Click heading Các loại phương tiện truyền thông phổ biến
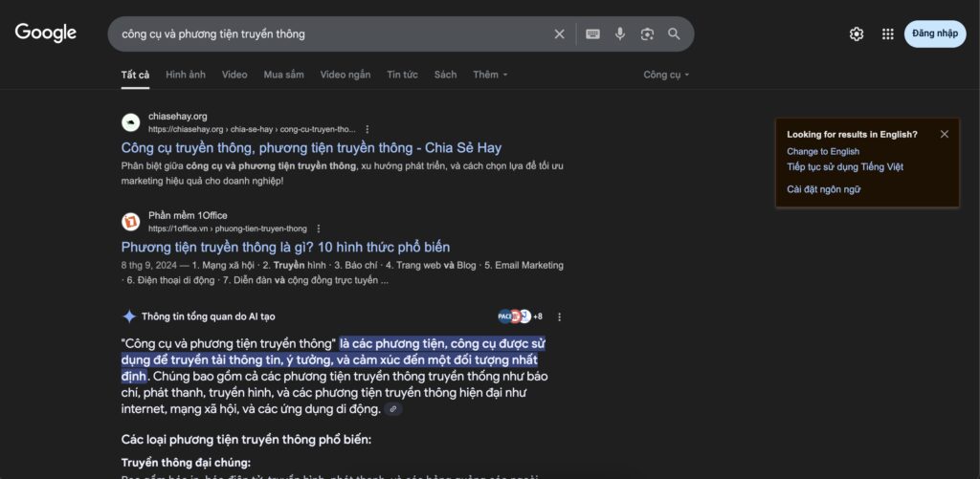 tap(246, 440)
